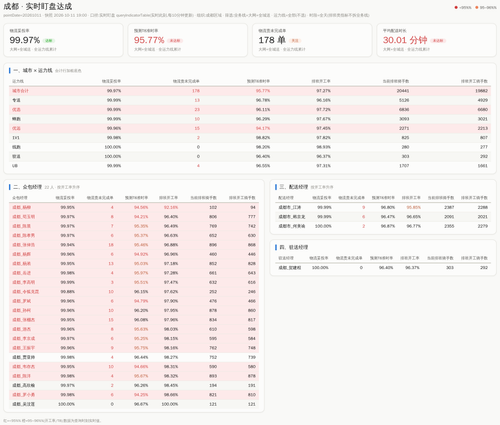Click the 3093 cell in the first table
The height and width of the screenshot is (425, 500).
[x=404, y=119]
